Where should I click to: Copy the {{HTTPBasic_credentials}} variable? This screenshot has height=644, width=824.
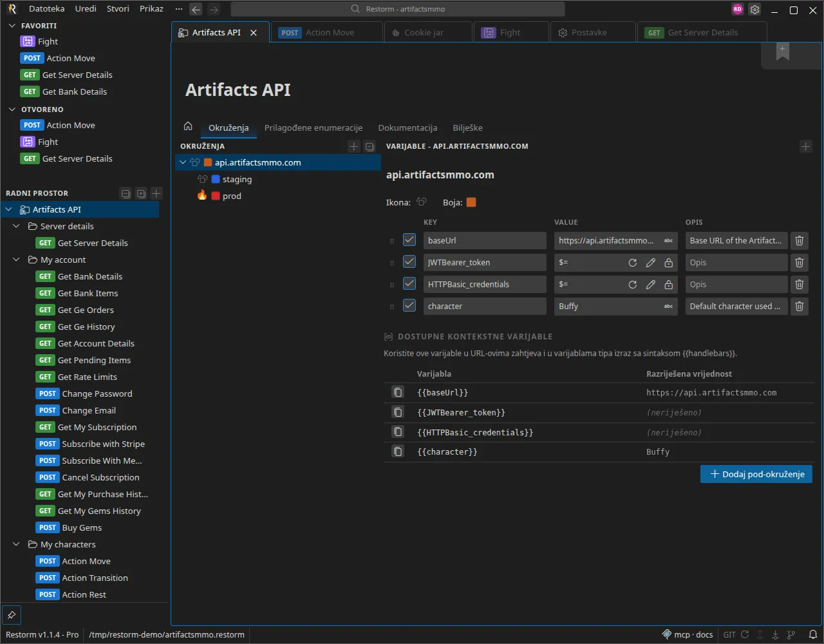pos(398,432)
